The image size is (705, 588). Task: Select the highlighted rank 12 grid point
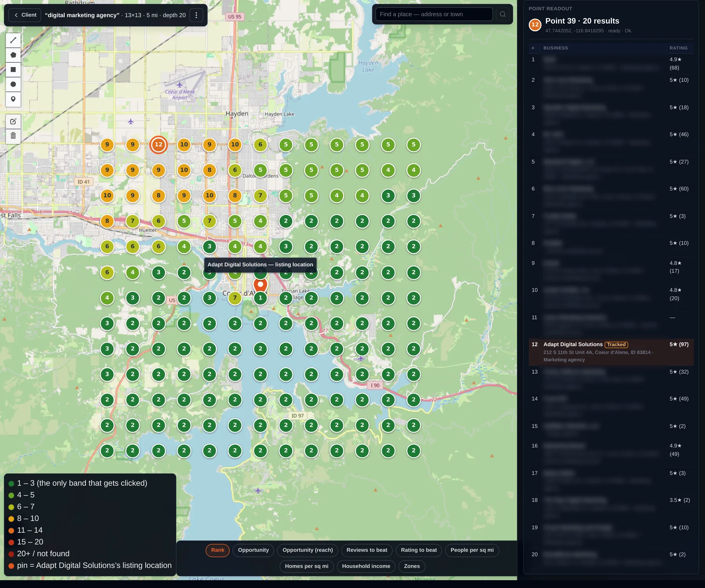click(x=159, y=145)
